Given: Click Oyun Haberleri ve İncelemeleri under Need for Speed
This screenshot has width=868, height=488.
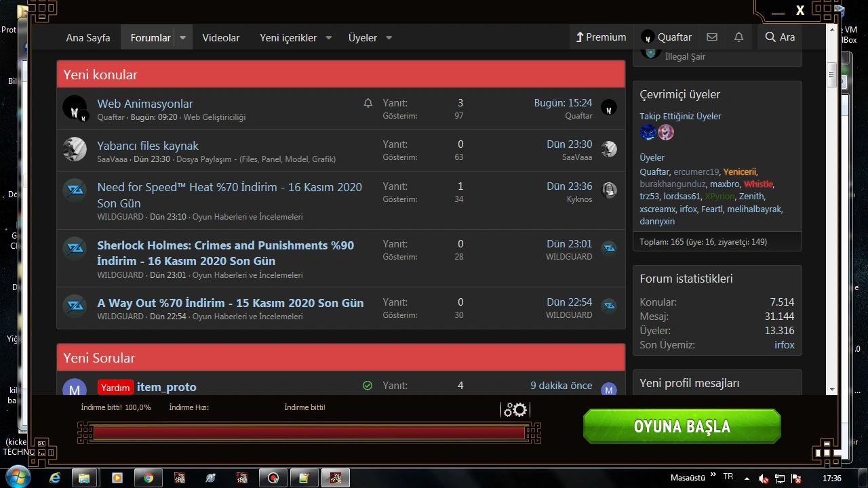Looking at the screenshot, I should tap(248, 217).
